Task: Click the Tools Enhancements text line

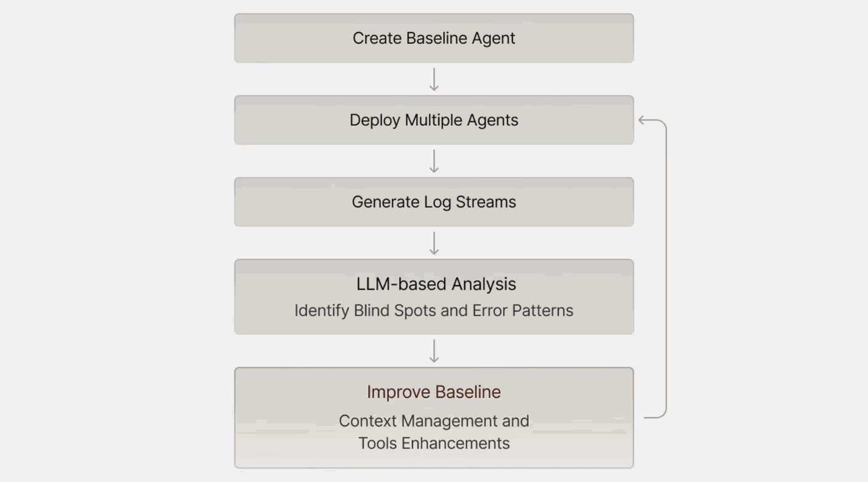Action: pos(433,443)
